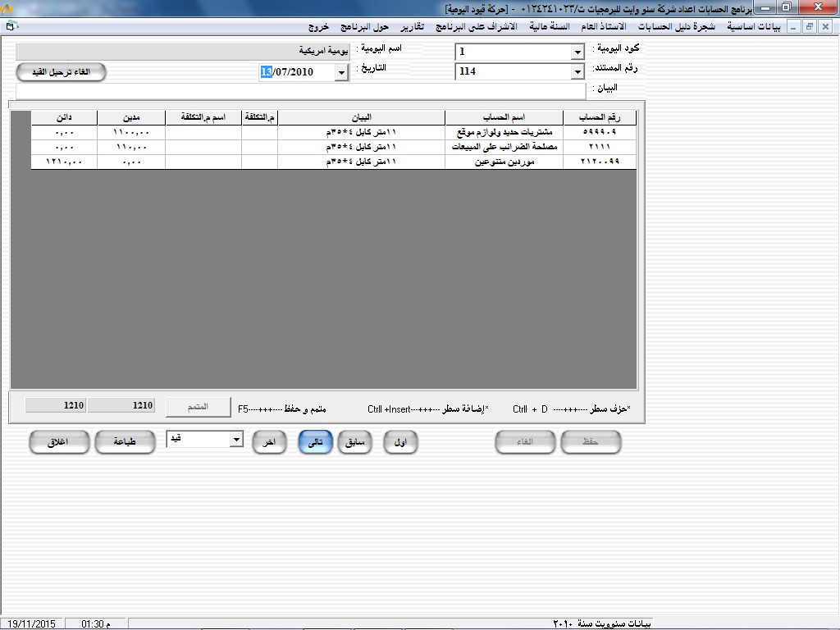Go to next entry with تالى button

tap(313, 442)
